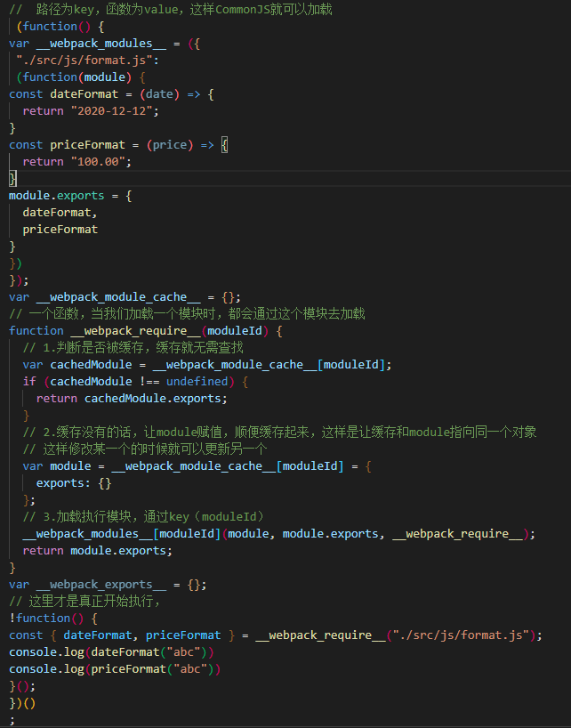Place cursor on the "undefined" keyword

pos(197,381)
